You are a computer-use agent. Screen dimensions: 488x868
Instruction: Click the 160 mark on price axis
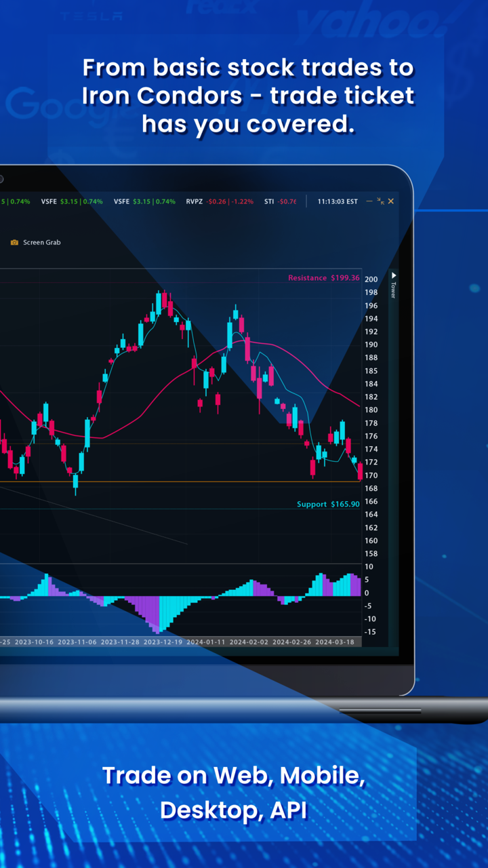[x=371, y=541]
